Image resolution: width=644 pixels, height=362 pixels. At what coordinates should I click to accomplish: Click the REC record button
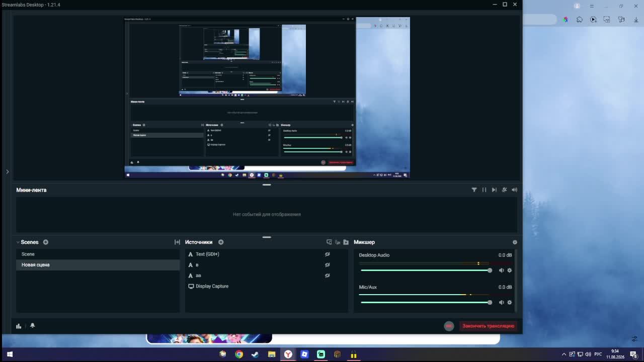(449, 326)
